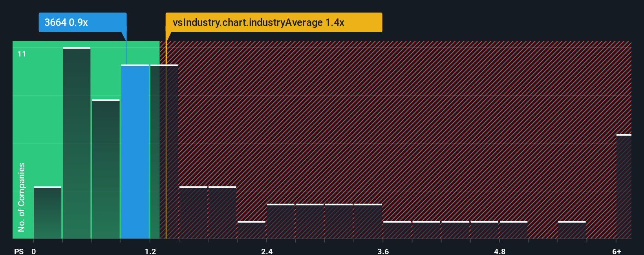
Task: Click the blue 3664 0.9x label
Action: coord(82,22)
